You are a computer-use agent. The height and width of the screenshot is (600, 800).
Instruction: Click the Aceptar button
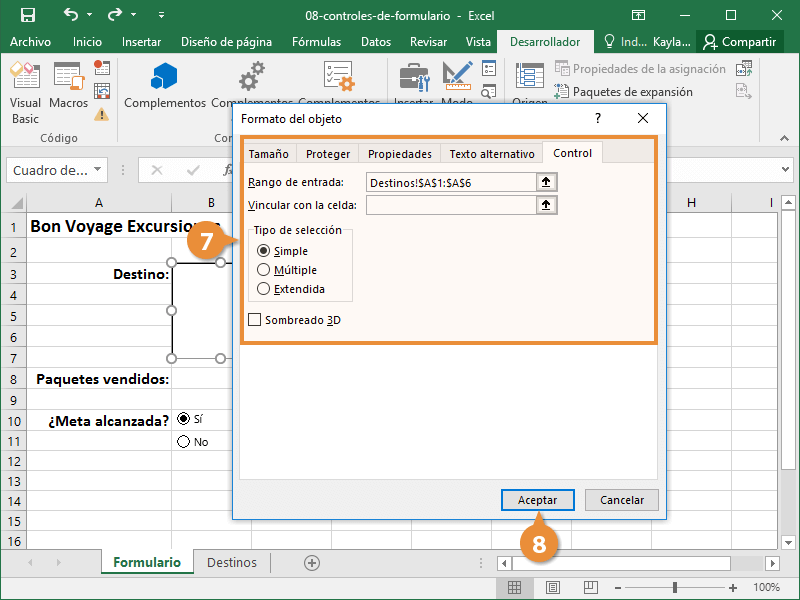537,500
